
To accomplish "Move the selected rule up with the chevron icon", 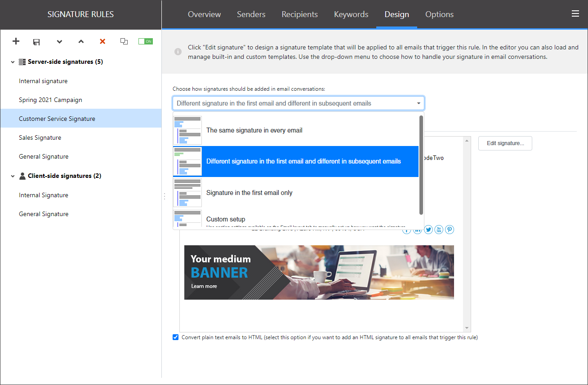I will coord(81,41).
